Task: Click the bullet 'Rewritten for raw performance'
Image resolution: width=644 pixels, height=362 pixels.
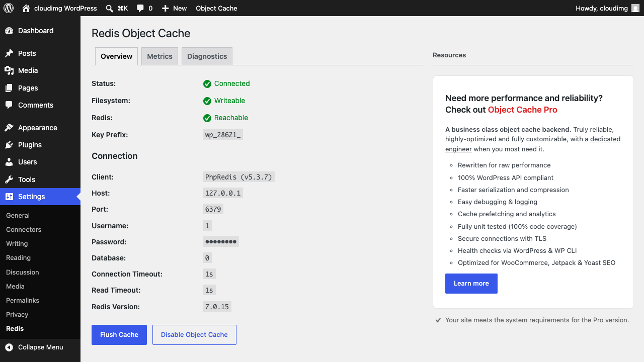Action: click(x=504, y=165)
